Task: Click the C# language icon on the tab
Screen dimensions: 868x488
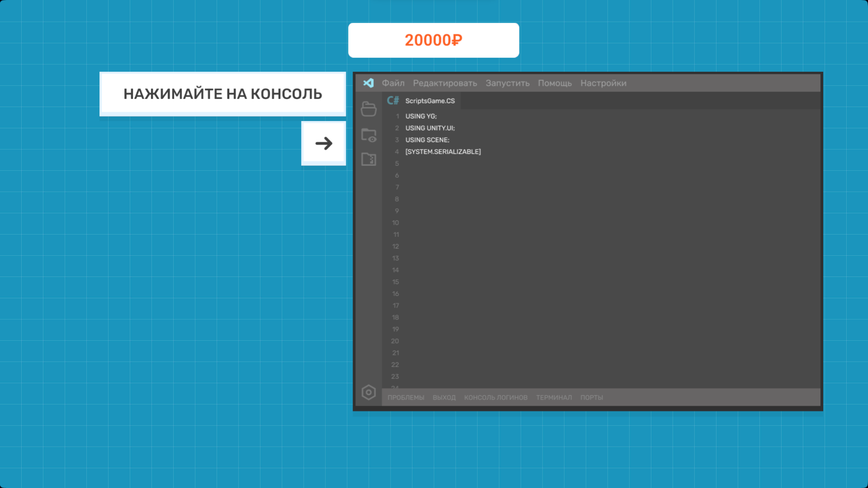Action: [393, 100]
